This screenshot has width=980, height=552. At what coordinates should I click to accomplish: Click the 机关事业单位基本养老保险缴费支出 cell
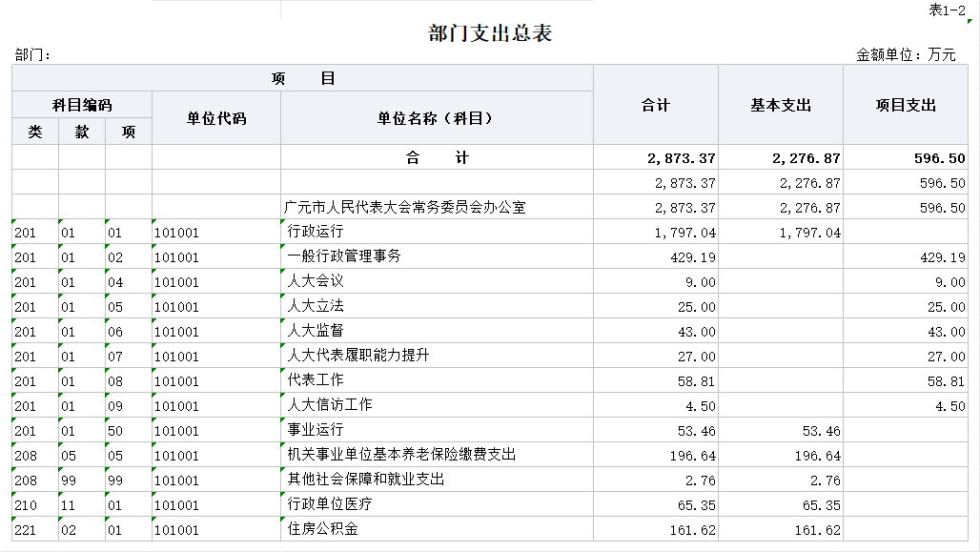point(401,455)
